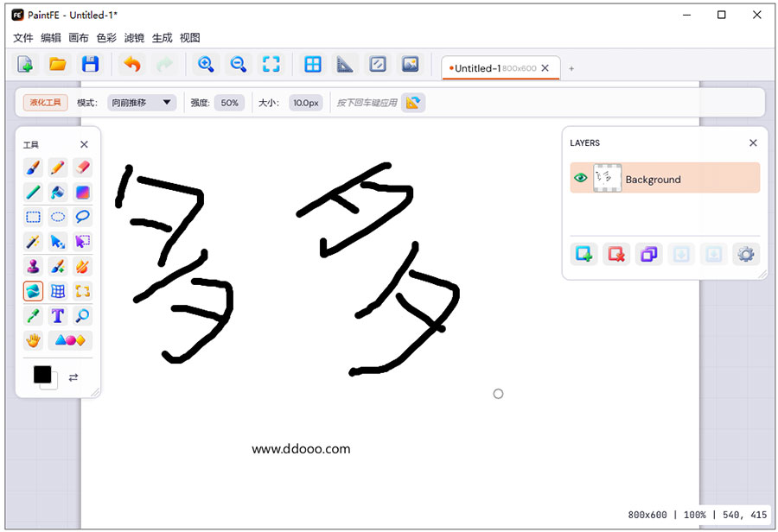Open the 画布 menu
Screen dimensions: 778x532
pyautogui.click(x=79, y=38)
